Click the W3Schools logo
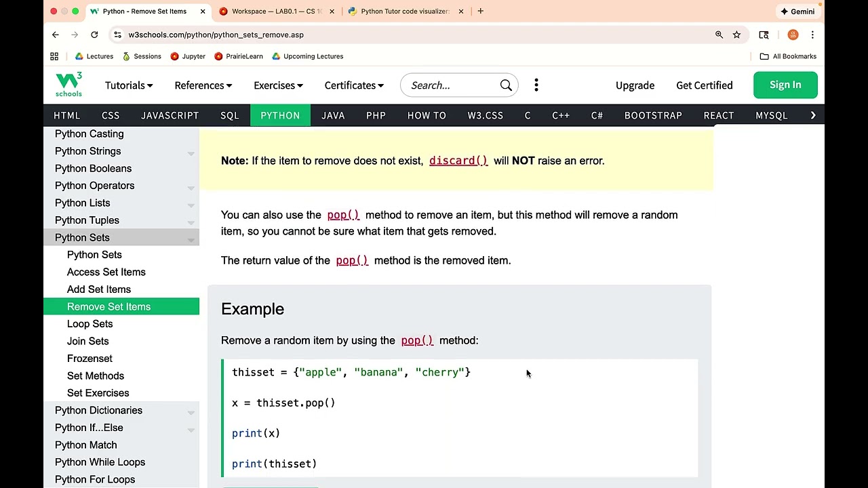 (68, 85)
